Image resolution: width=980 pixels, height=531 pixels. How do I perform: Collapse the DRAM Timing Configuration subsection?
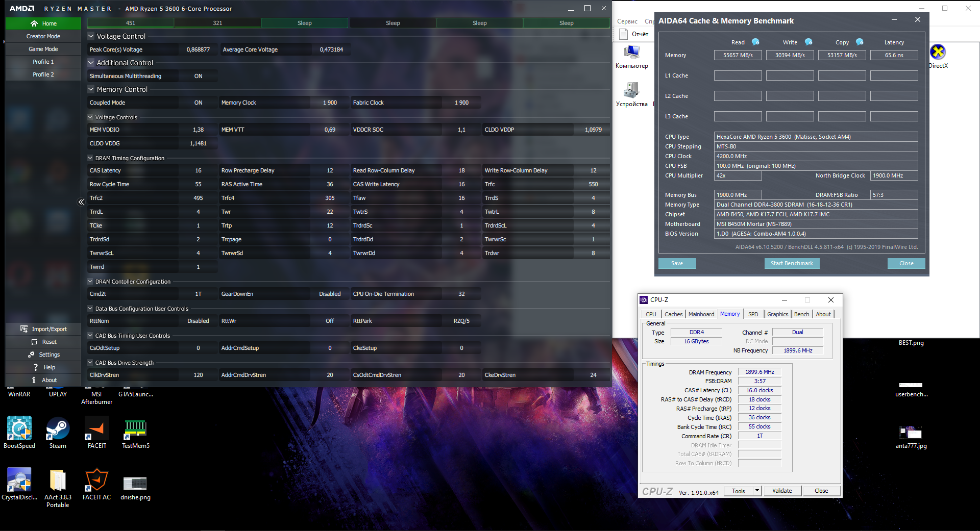(x=90, y=158)
